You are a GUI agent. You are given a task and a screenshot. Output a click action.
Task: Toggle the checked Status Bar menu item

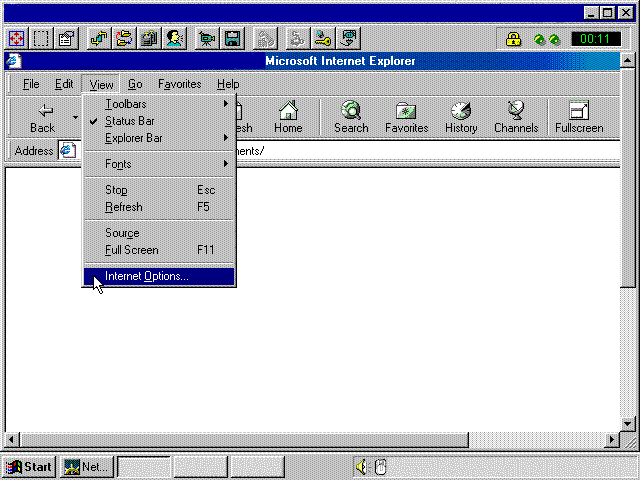159,121
